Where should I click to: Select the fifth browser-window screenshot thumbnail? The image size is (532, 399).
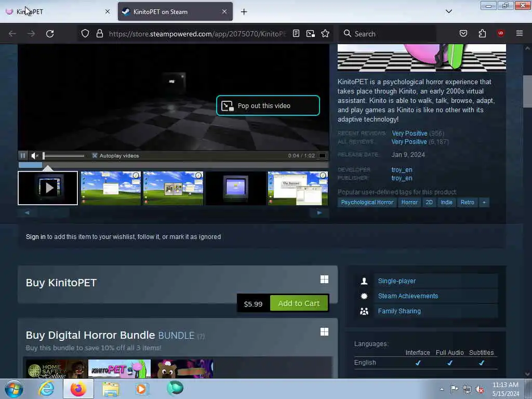298,188
